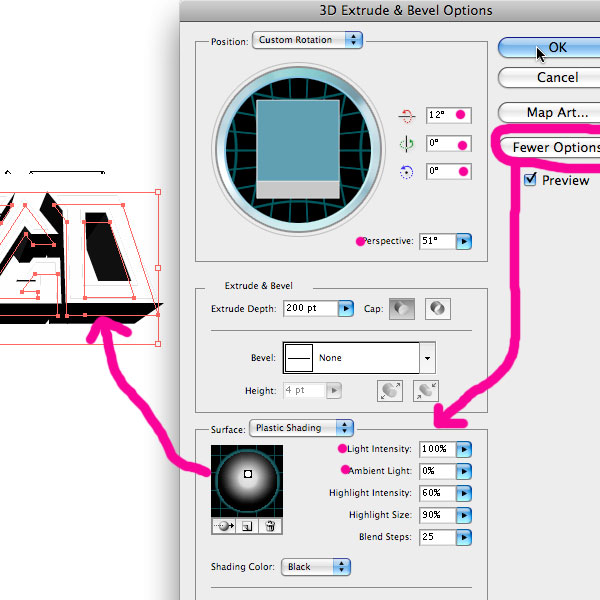
Task: Toggle the Preview checkbox
Action: click(x=530, y=179)
